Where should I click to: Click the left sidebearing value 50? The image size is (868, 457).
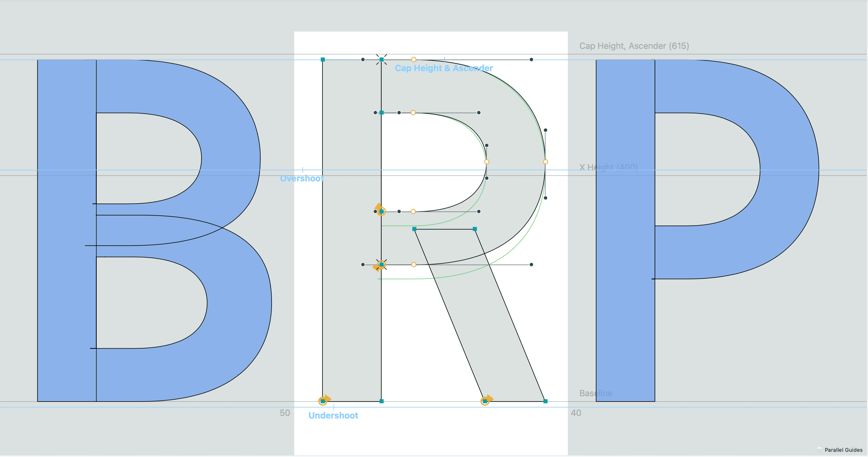285,413
